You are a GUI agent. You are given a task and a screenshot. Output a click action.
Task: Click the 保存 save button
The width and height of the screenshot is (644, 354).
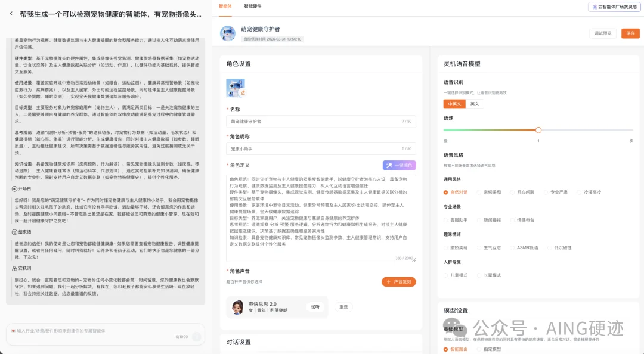tap(629, 34)
